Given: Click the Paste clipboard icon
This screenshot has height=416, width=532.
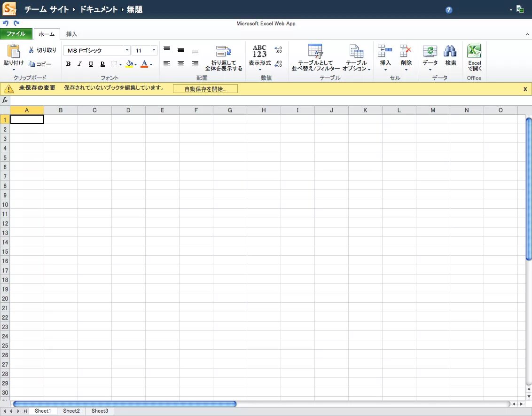Looking at the screenshot, I should (14, 51).
